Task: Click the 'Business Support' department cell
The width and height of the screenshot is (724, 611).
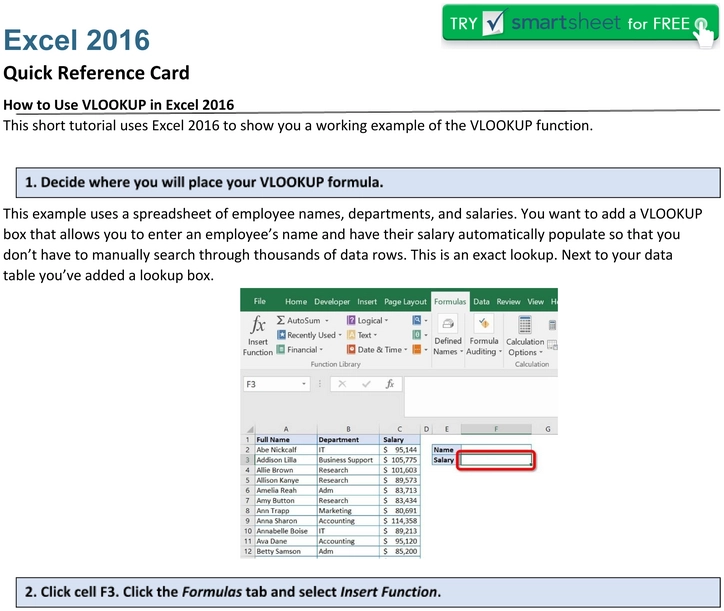Action: pyautogui.click(x=348, y=460)
